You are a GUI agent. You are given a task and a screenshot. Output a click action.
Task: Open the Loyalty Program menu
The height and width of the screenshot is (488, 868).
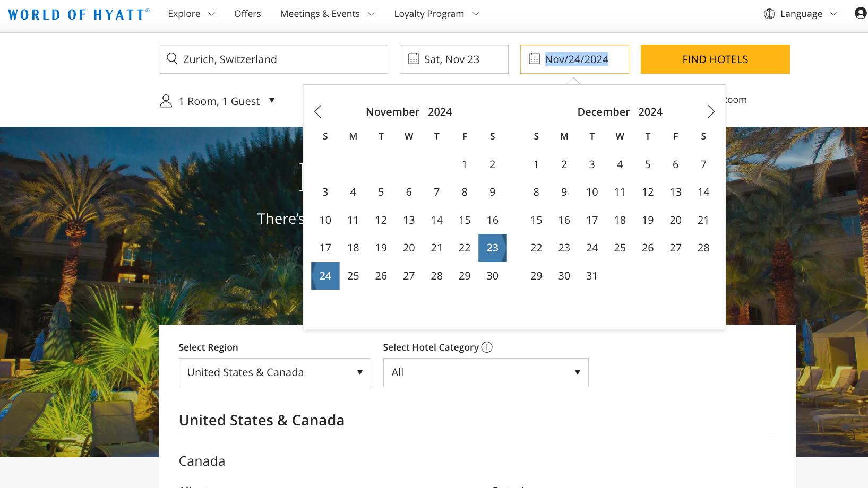tap(436, 14)
